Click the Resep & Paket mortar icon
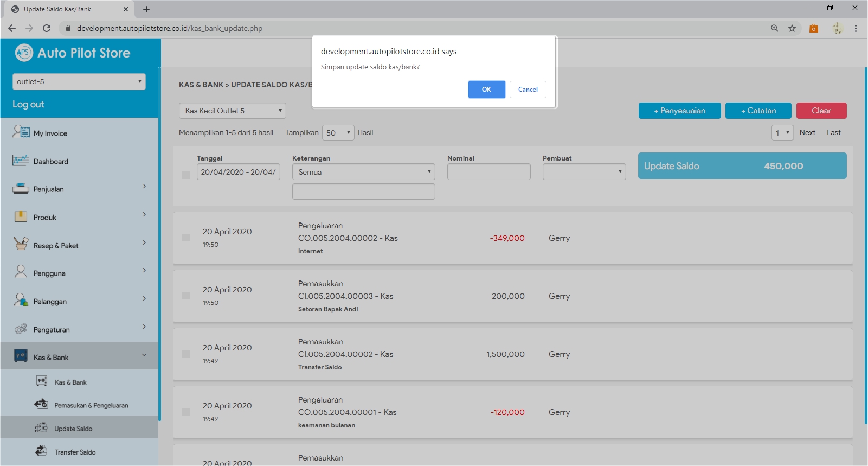This screenshot has height=466, width=868. point(21,244)
